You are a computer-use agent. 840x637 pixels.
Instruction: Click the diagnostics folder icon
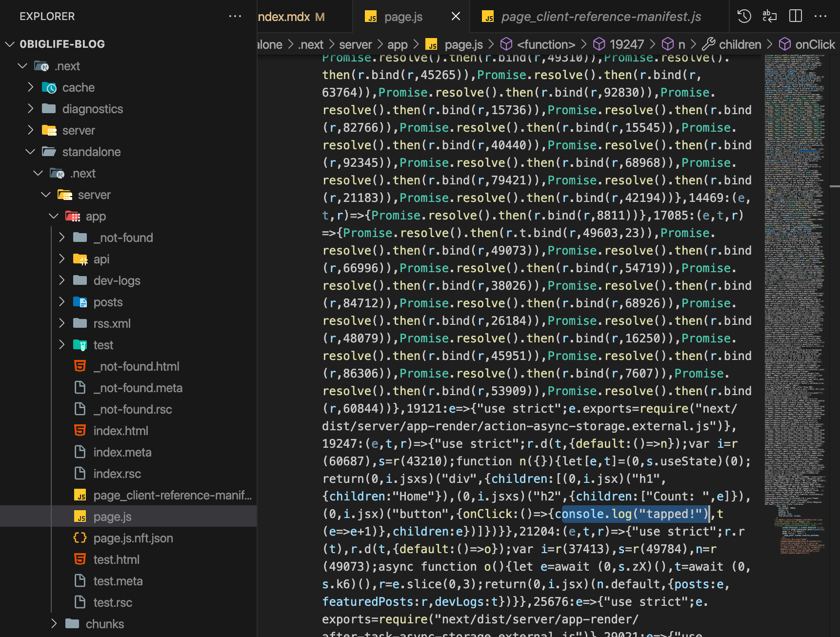[49, 108]
